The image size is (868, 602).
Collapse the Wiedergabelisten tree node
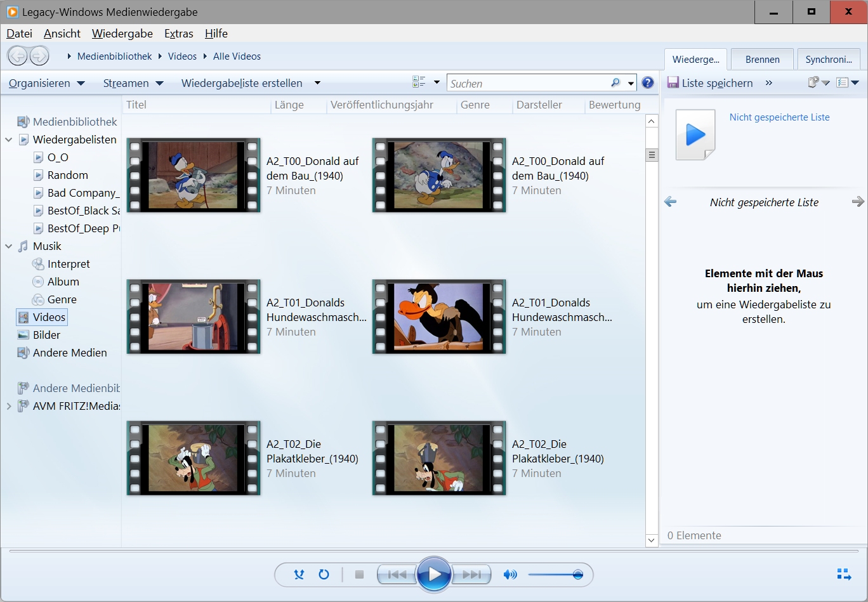point(8,140)
